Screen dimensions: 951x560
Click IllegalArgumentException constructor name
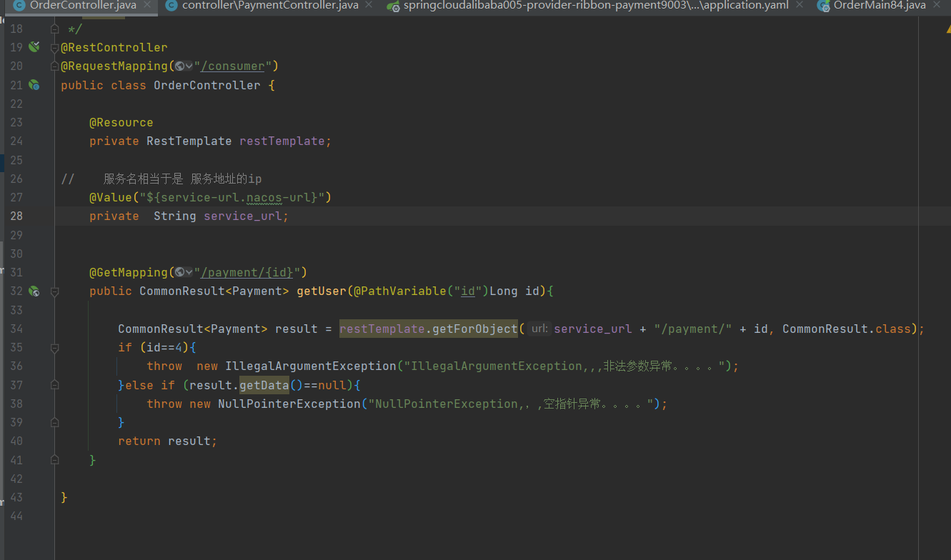pyautogui.click(x=311, y=366)
